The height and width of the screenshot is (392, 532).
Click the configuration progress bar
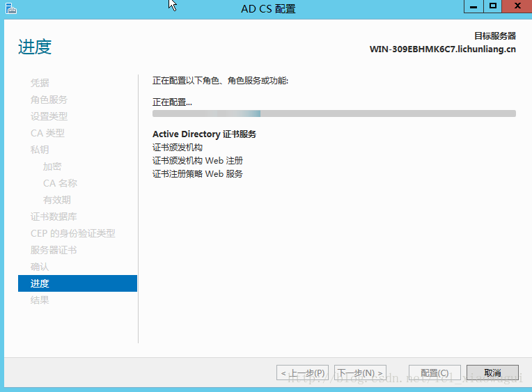click(x=334, y=113)
